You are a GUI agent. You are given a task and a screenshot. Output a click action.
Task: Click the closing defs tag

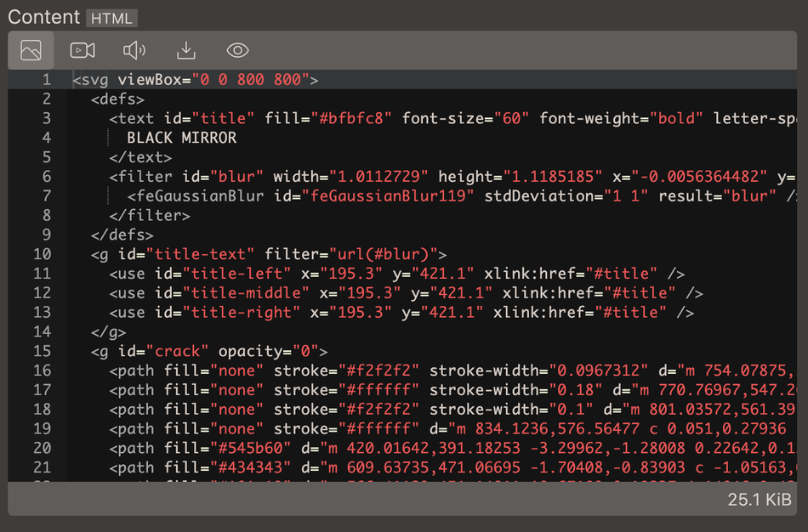tap(122, 235)
